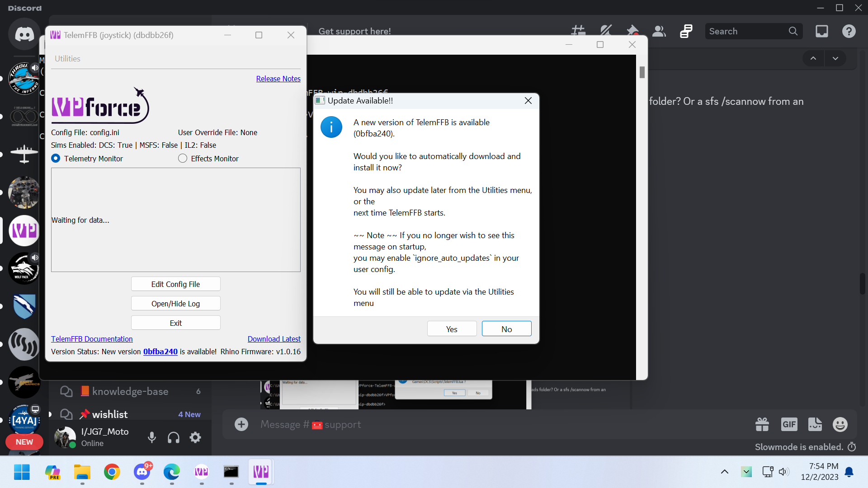Viewport: 868px width, 488px height.
Task: Open the emoji picker
Action: 840,424
